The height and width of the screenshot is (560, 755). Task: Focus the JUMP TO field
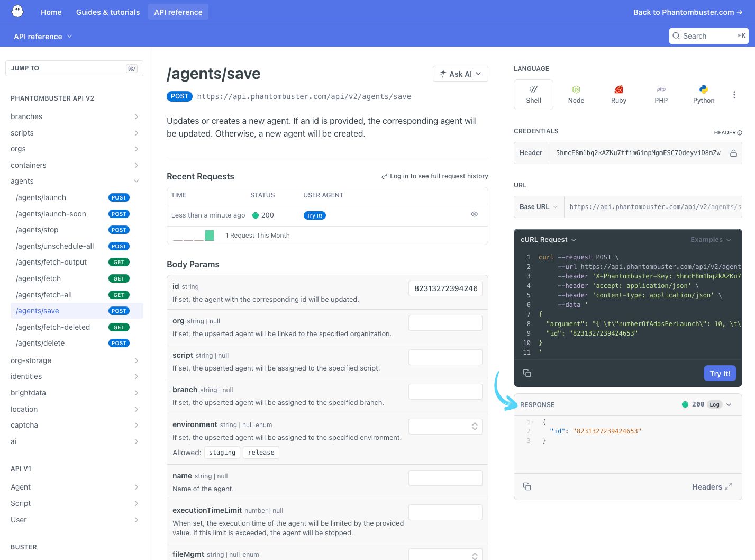click(74, 68)
